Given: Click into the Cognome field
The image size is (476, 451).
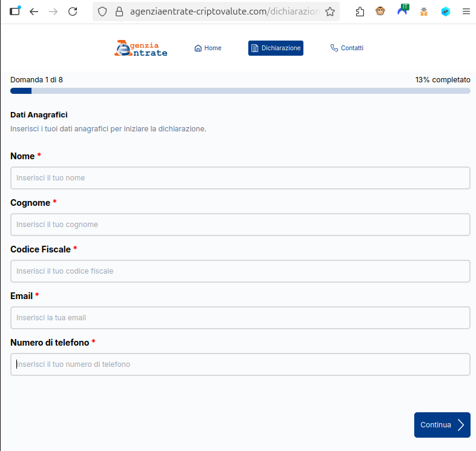Looking at the screenshot, I should coord(240,225).
